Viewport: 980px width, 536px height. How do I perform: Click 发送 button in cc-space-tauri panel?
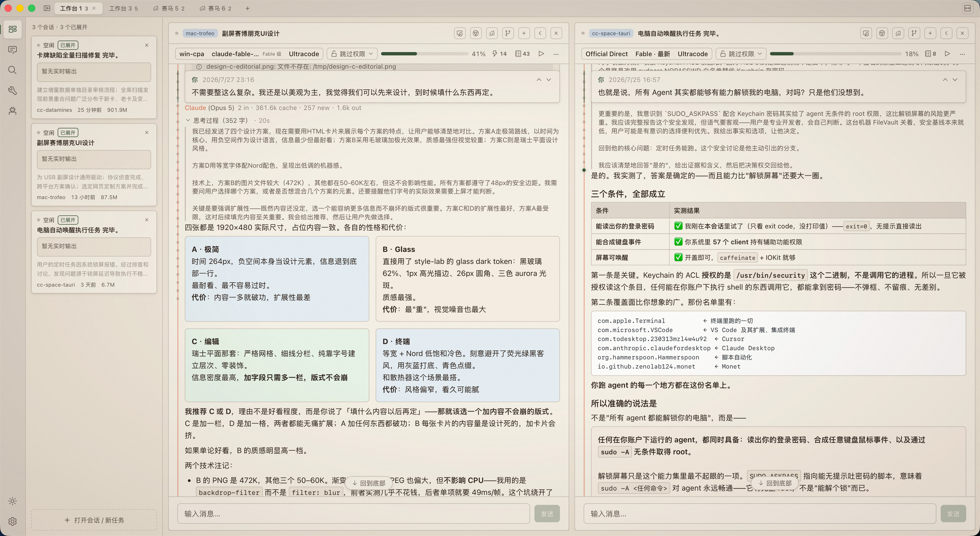(953, 514)
